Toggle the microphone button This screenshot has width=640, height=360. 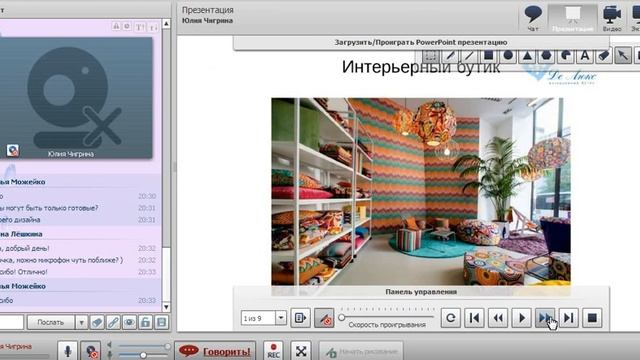(68, 351)
